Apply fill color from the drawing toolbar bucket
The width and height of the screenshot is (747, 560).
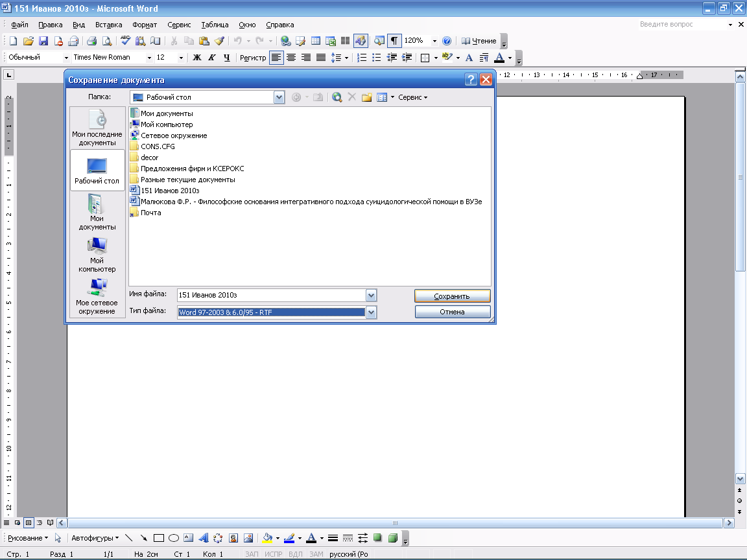[x=267, y=538]
